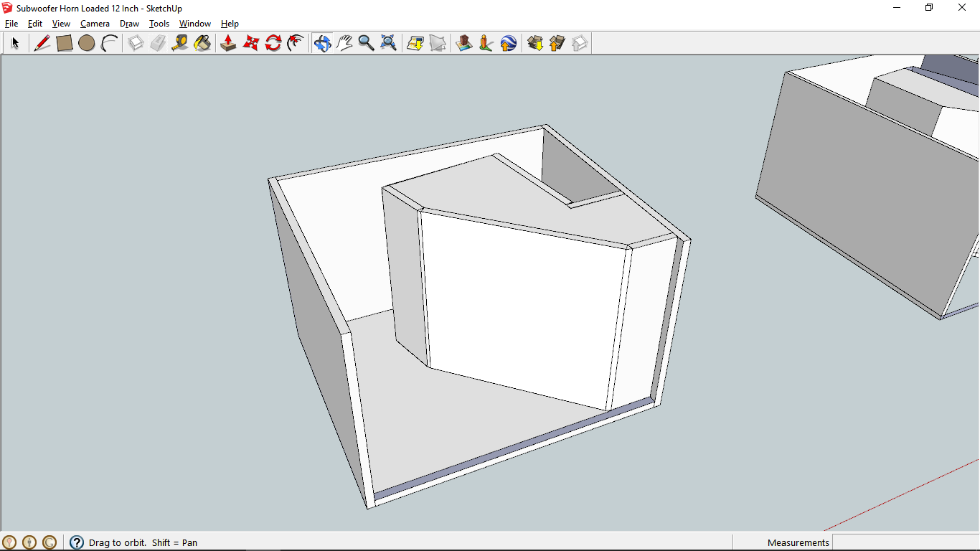Select the Pan hand tool

coord(344,43)
